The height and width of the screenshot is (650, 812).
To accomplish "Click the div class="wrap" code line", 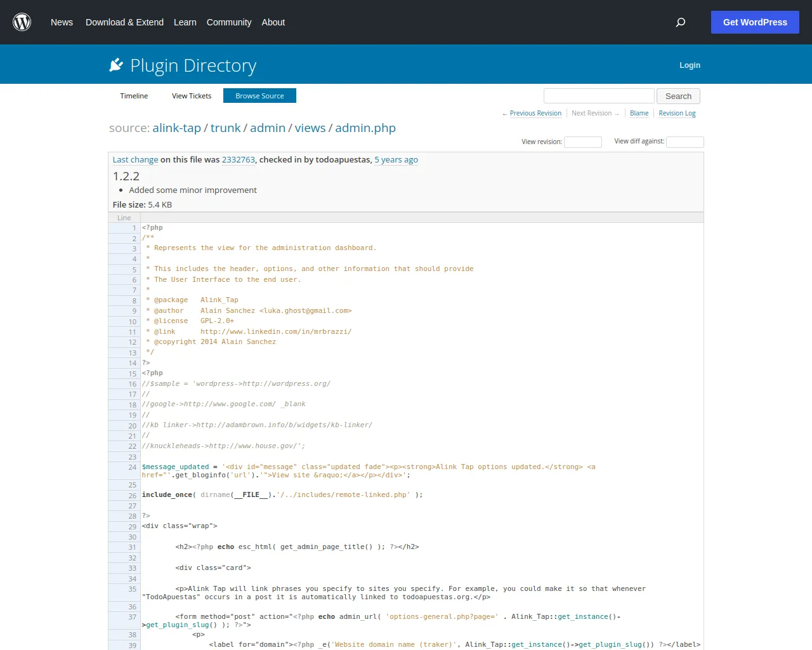I will click(x=180, y=526).
